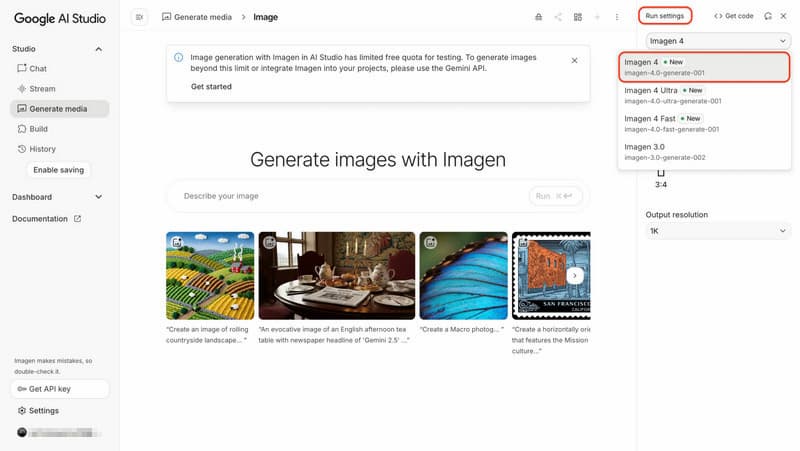Click the plus new prompt icon
The image size is (800, 451).
[x=597, y=17]
